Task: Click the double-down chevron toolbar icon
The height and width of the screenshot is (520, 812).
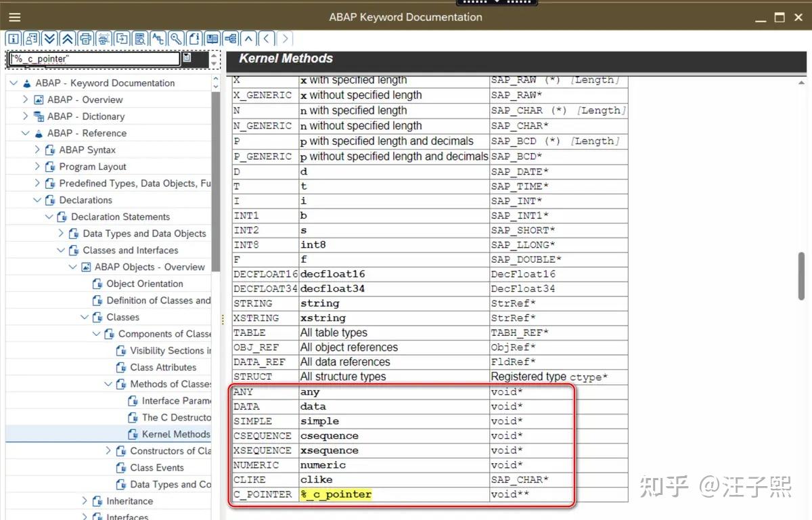Action: click(49, 39)
